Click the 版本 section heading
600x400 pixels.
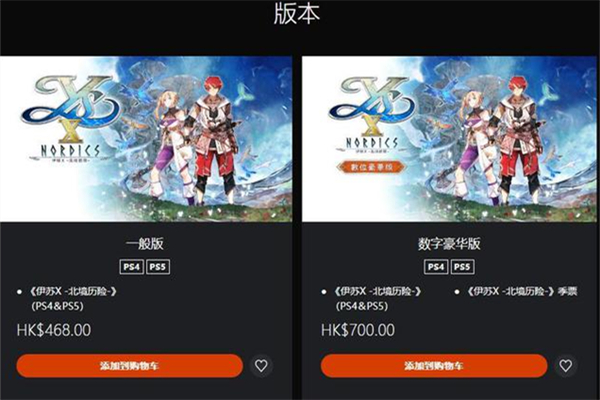pyautogui.click(x=297, y=14)
